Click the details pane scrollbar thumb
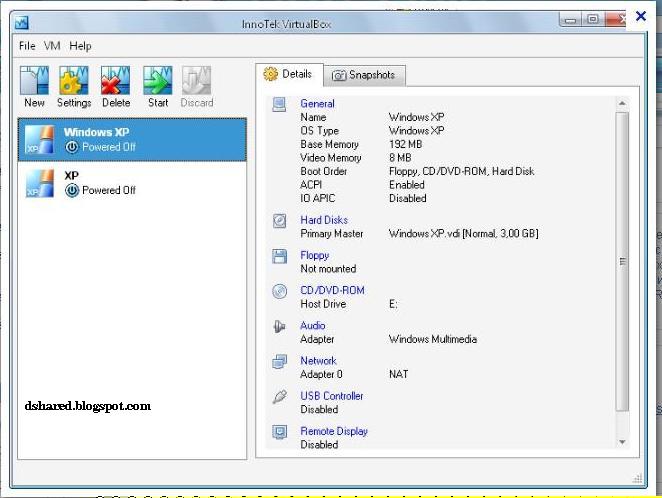662x498 pixels. pos(622,261)
